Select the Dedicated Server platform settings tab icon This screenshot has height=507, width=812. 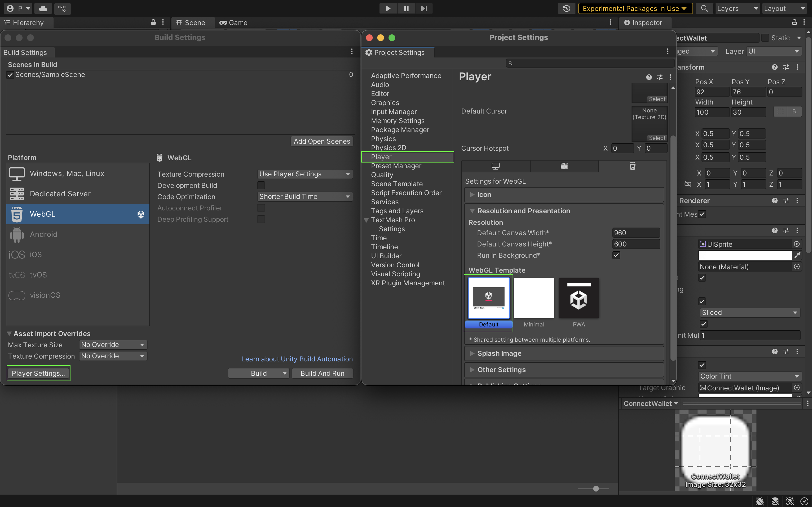564,166
